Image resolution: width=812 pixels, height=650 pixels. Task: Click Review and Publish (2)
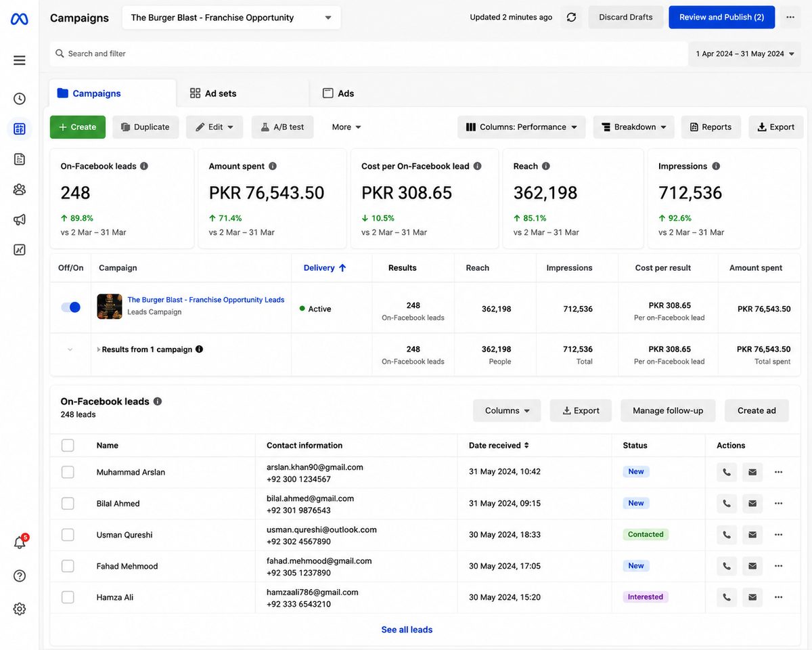721,18
